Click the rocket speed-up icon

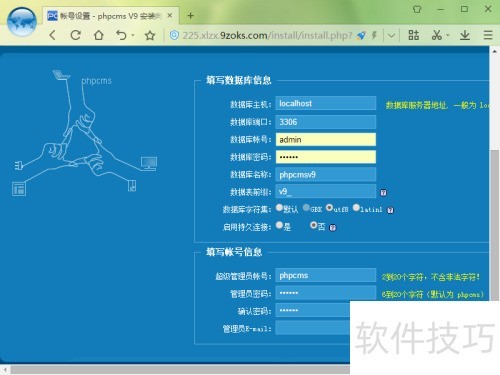(361, 35)
